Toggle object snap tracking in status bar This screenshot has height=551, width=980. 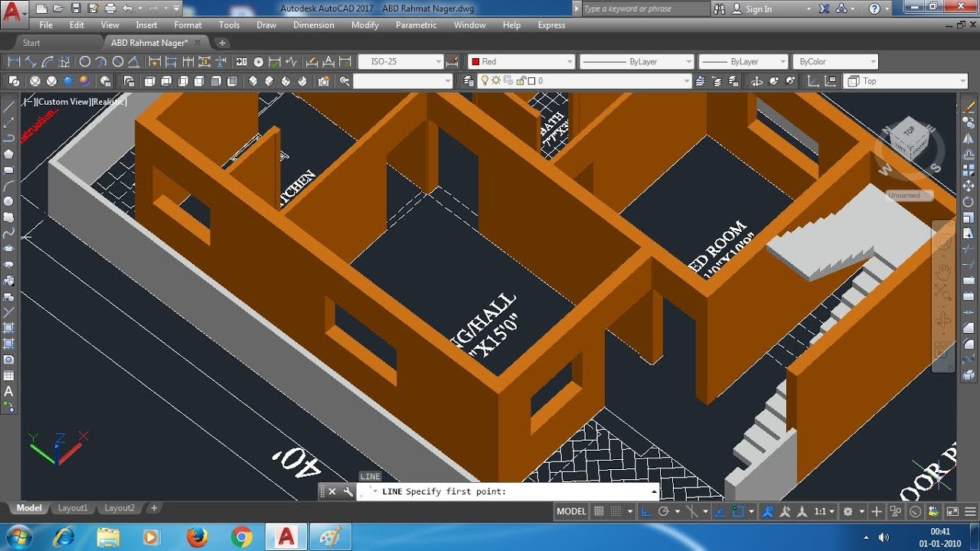pyautogui.click(x=720, y=511)
